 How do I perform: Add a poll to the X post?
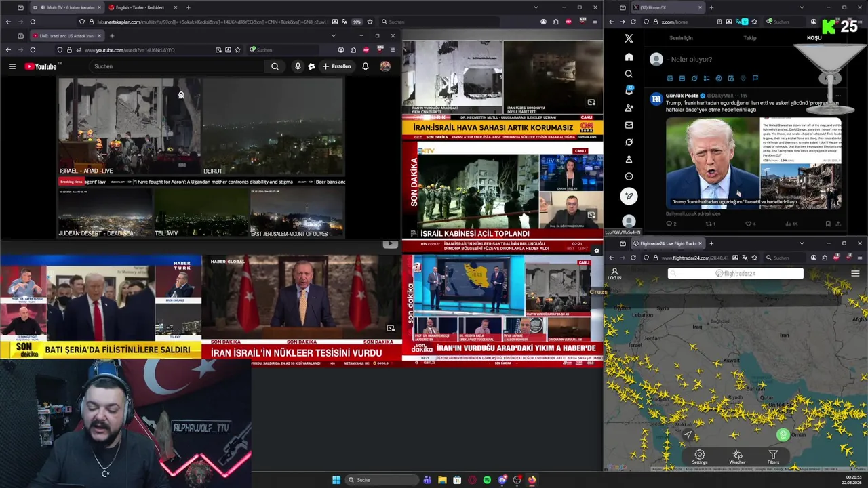707,79
